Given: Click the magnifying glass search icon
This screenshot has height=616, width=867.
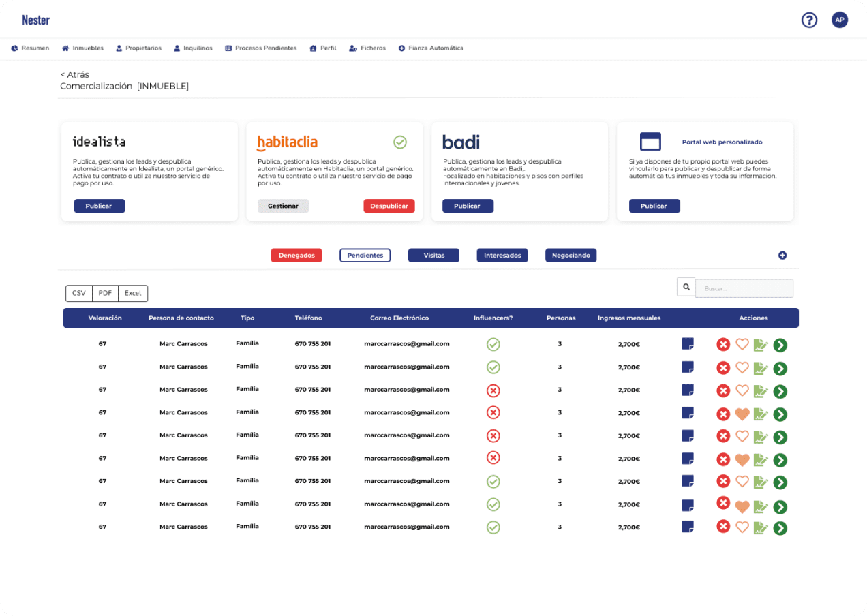Looking at the screenshot, I should (x=686, y=288).
